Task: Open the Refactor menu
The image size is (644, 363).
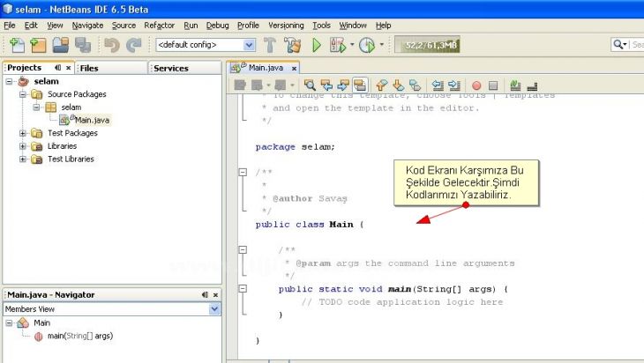Action: click(x=159, y=26)
